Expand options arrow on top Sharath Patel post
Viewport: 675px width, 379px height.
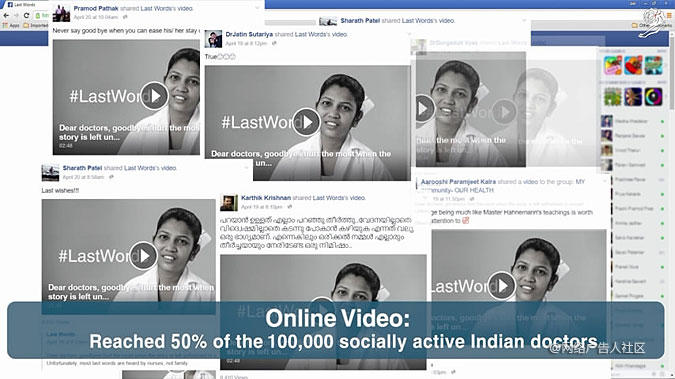[x=524, y=20]
